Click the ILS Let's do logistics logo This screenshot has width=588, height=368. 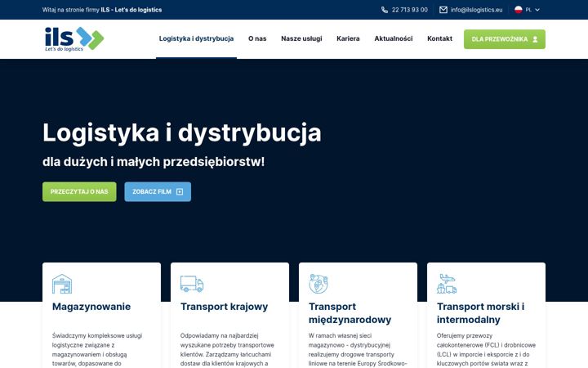[x=74, y=38]
